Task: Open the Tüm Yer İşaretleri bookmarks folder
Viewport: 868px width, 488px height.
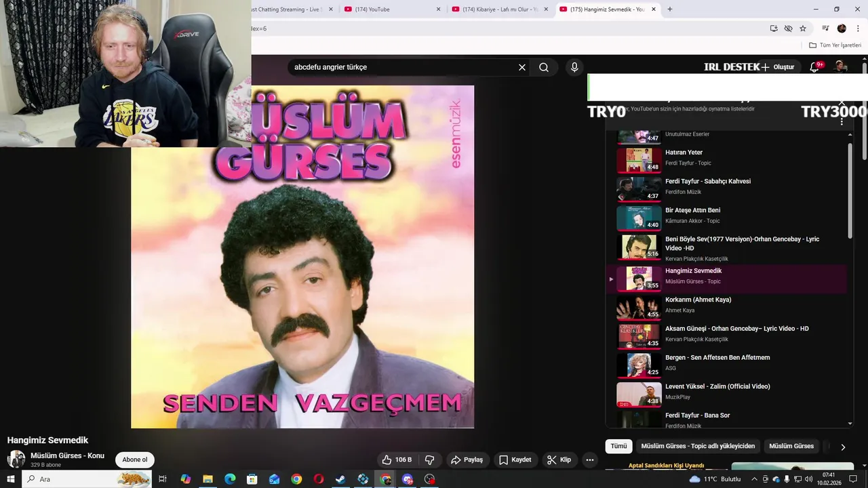Action: pos(835,45)
